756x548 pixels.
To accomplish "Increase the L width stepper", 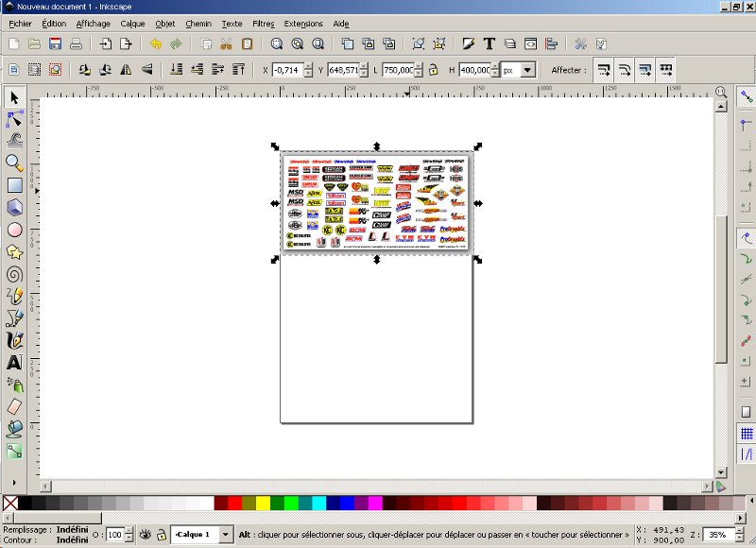I will click(x=419, y=66).
